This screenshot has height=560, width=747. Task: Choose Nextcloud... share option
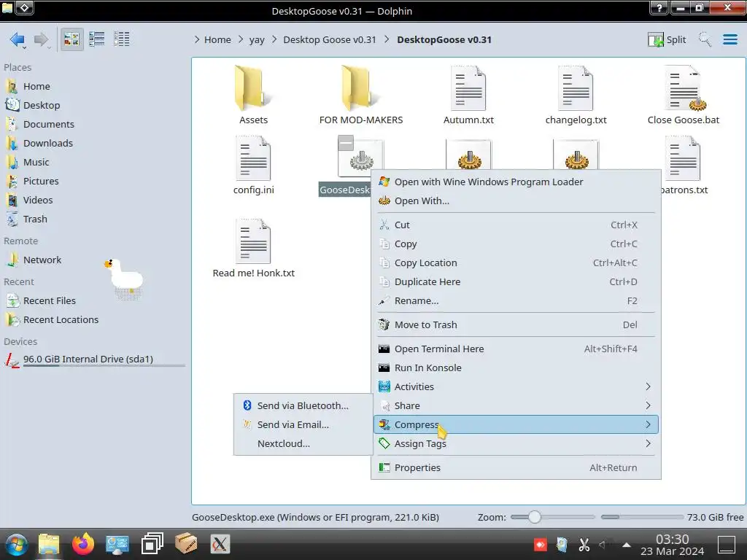pos(303,444)
